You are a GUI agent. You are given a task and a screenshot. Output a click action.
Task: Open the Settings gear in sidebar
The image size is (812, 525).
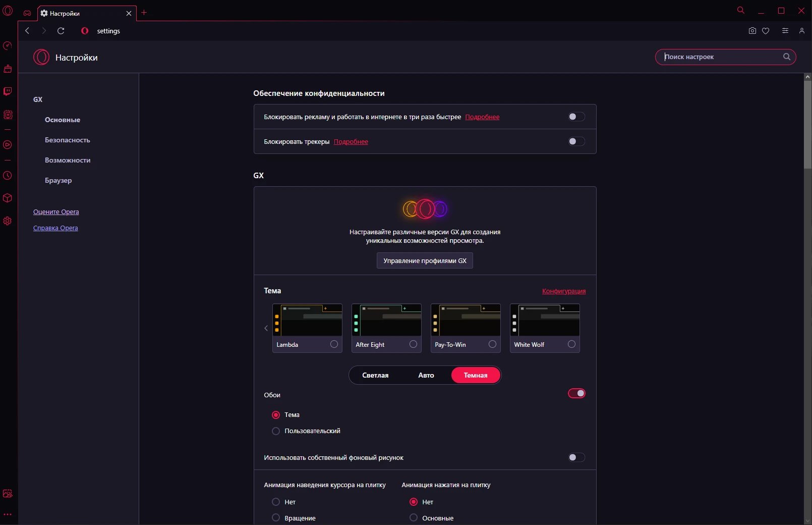point(8,221)
